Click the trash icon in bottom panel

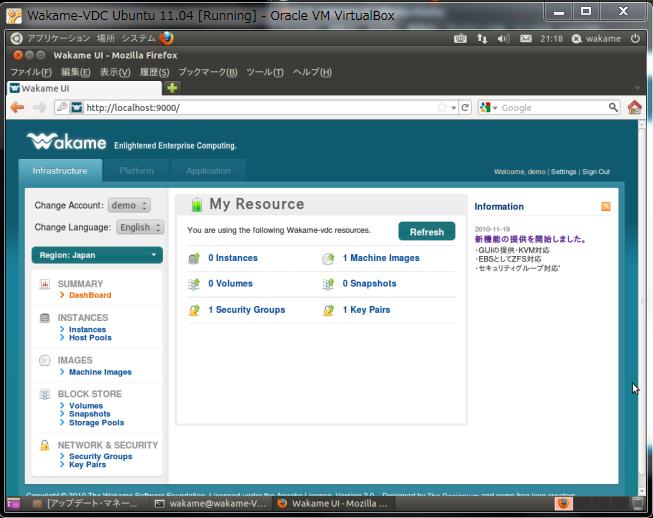[x=637, y=503]
